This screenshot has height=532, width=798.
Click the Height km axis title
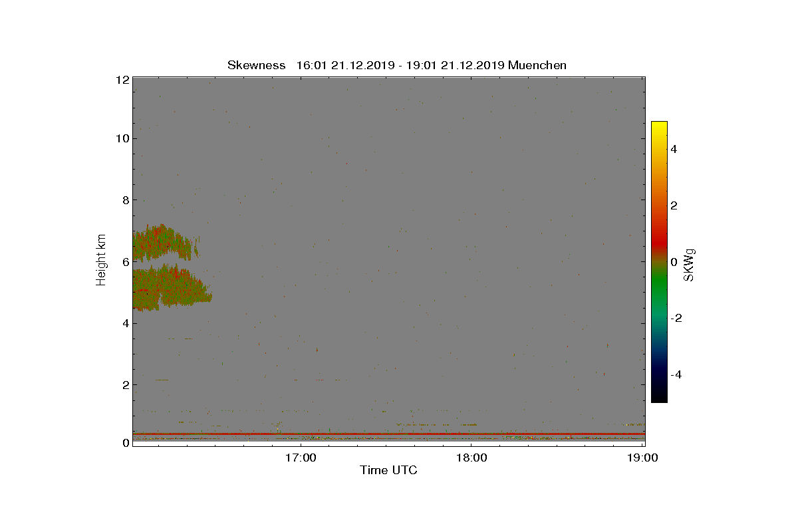(101, 261)
